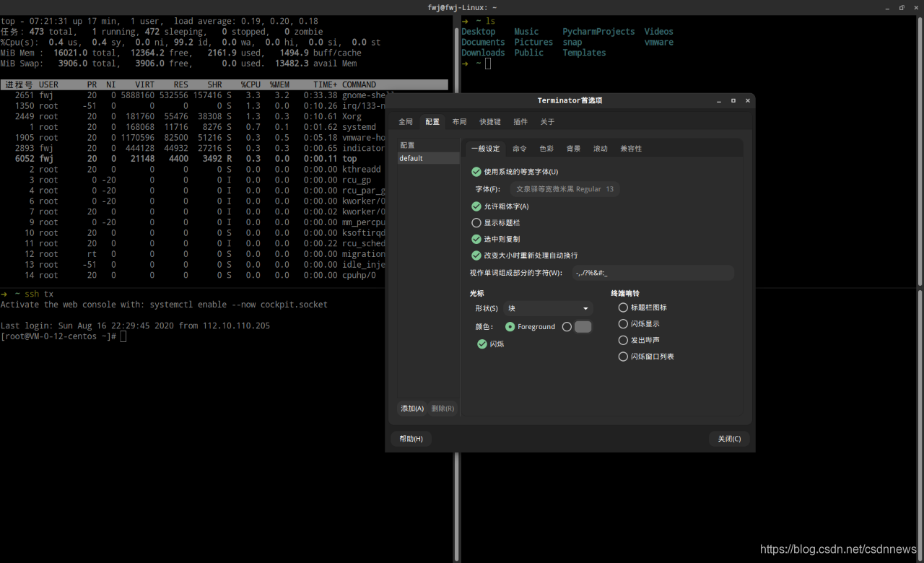Minimize the main terminal window
Image resolution: width=924 pixels, height=563 pixels.
coord(888,7)
